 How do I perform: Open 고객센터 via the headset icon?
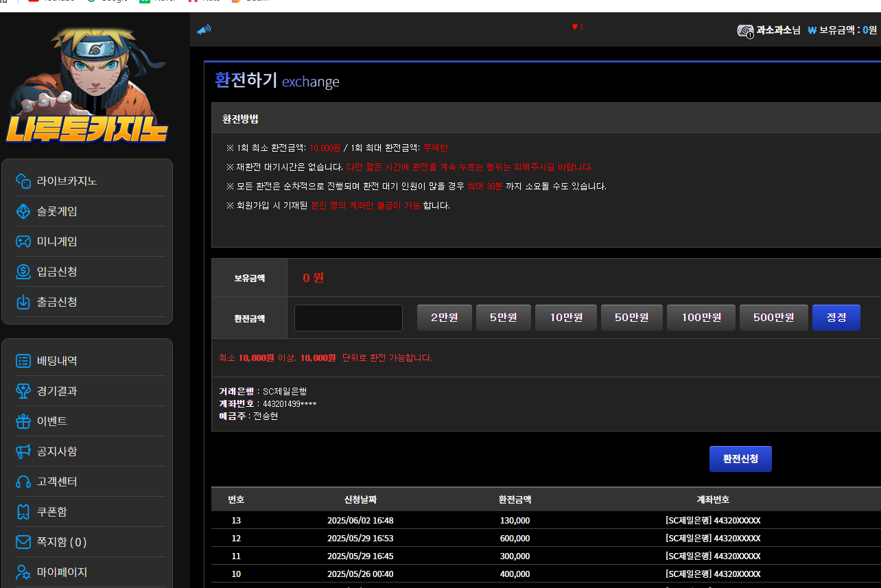(x=23, y=482)
